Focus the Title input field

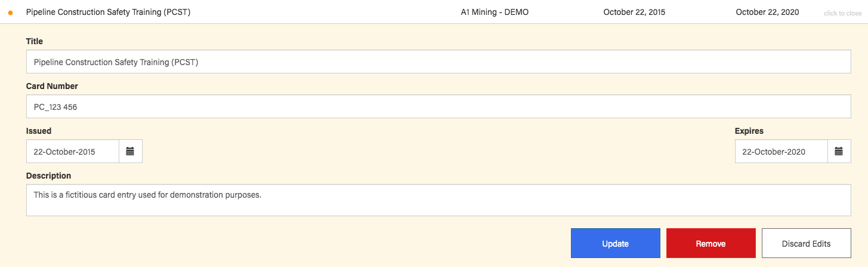(438, 62)
